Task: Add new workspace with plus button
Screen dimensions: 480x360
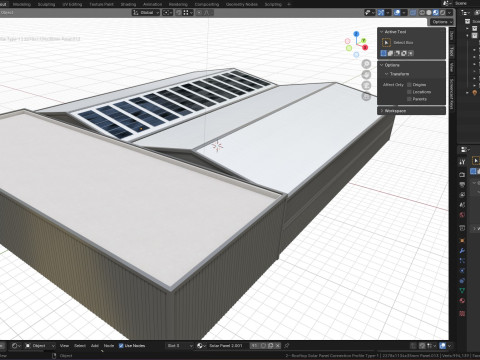Action: pos(289,4)
